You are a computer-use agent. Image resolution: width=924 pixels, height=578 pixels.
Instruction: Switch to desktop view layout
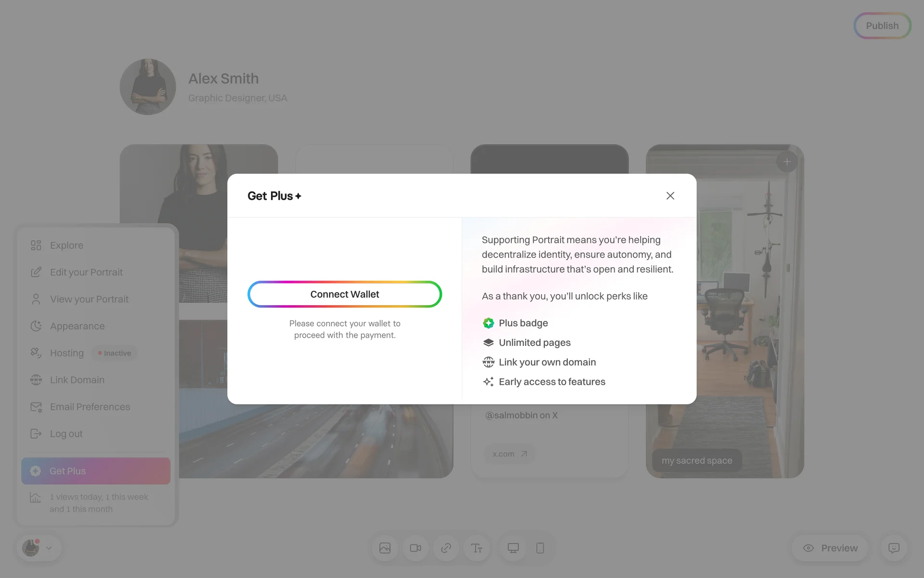[x=513, y=548]
